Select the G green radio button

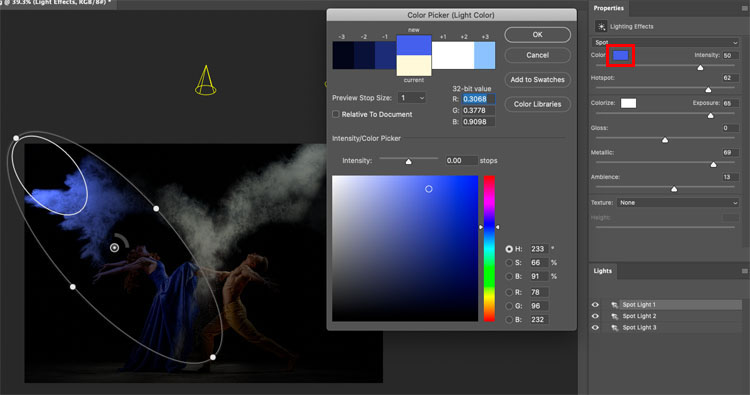(x=509, y=306)
